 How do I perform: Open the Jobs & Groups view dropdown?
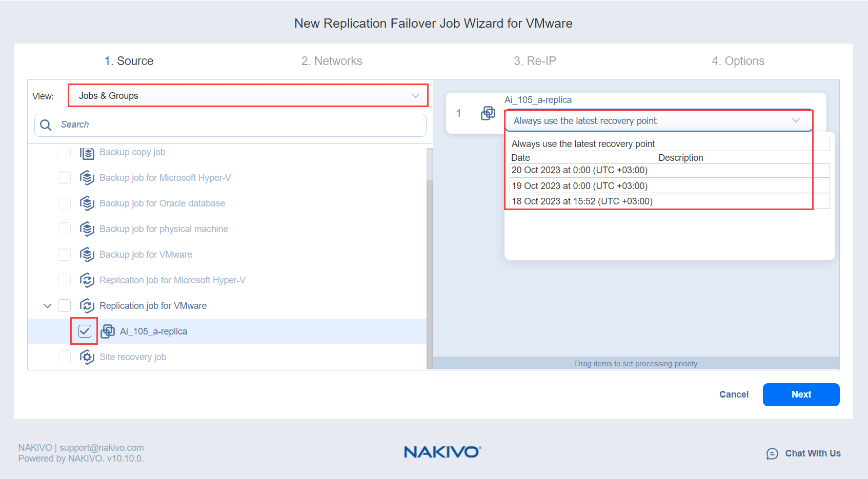coord(248,96)
